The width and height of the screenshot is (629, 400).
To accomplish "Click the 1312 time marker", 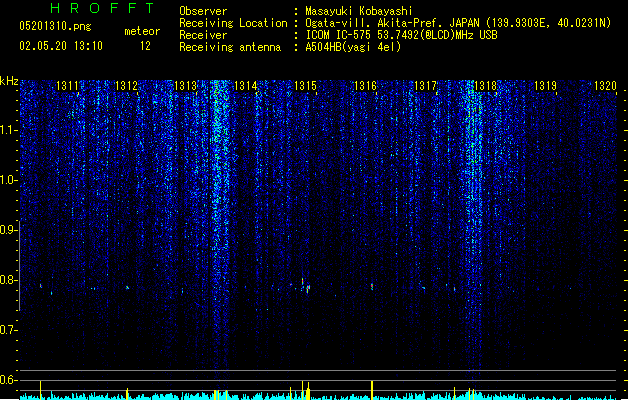I will click(x=126, y=86).
